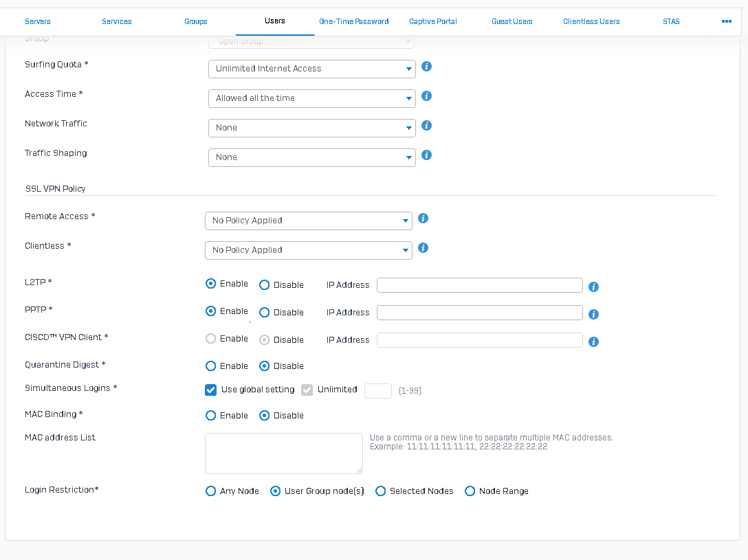View info for Network Traffic setting
Image resolution: width=748 pixels, height=560 pixels.
click(x=426, y=126)
